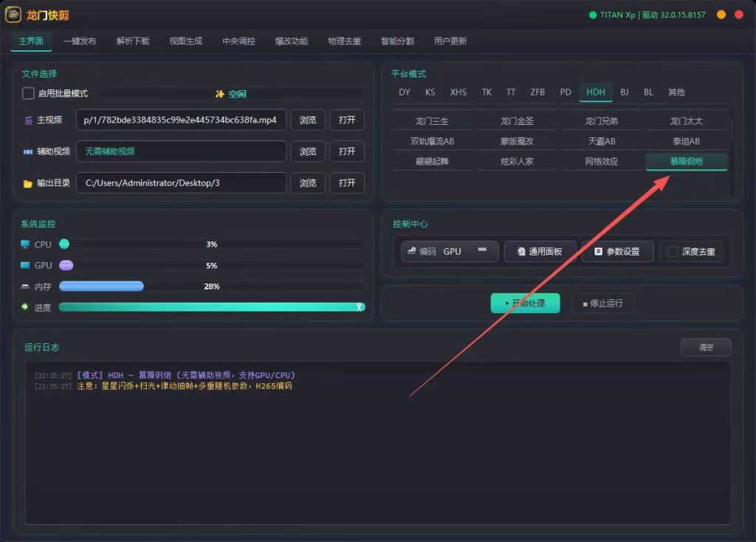Click the 辅助视频 camera icon
Screen dimensions: 756x542
tap(28, 151)
